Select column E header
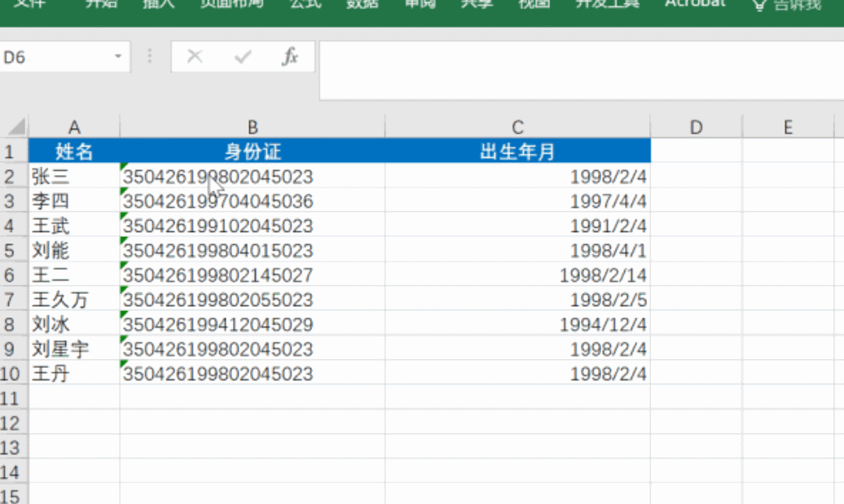The height and width of the screenshot is (504, 844). (x=788, y=128)
